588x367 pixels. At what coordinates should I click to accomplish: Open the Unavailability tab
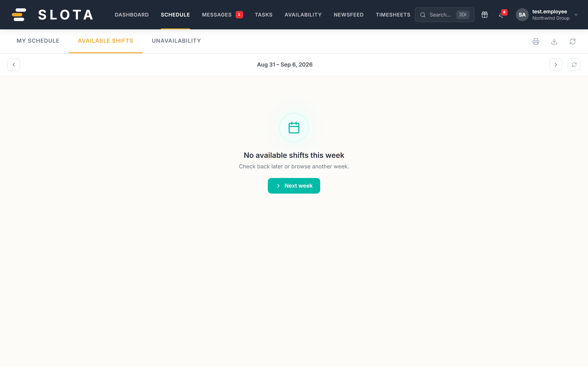176,41
